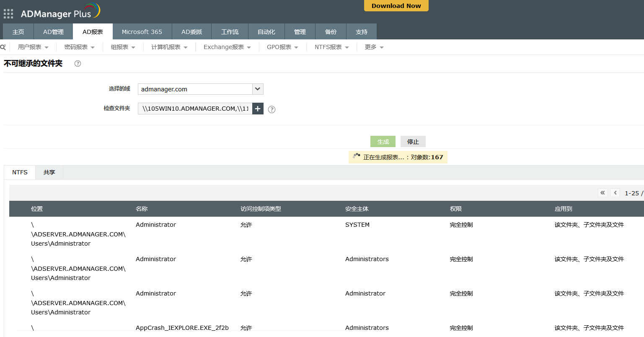Go to previous page of results
This screenshot has height=337, width=644.
[x=615, y=193]
